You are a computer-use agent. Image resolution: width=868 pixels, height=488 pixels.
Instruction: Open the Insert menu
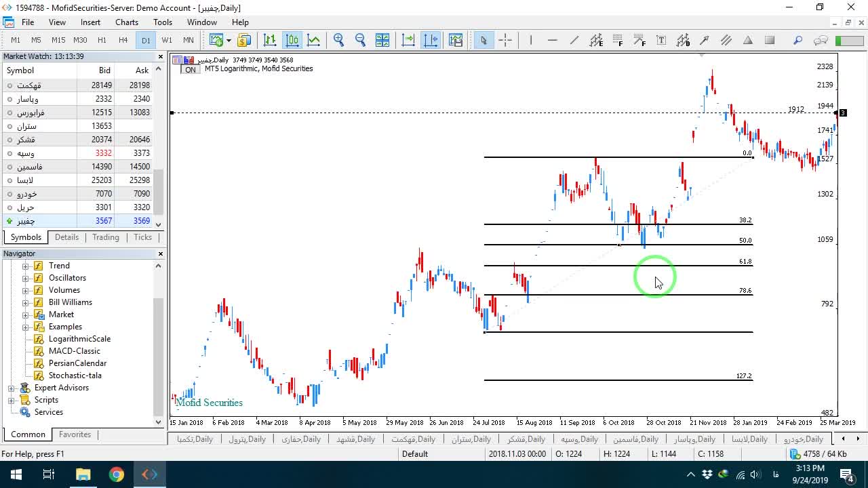click(x=90, y=22)
